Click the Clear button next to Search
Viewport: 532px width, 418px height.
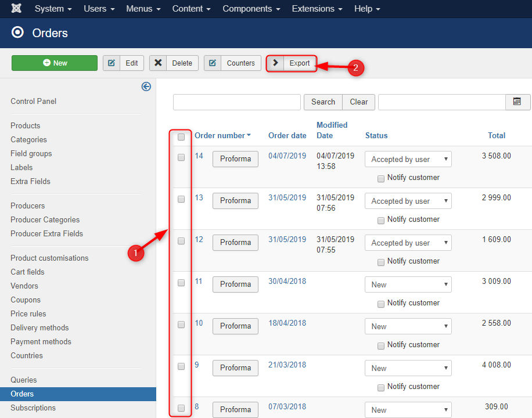(x=358, y=102)
